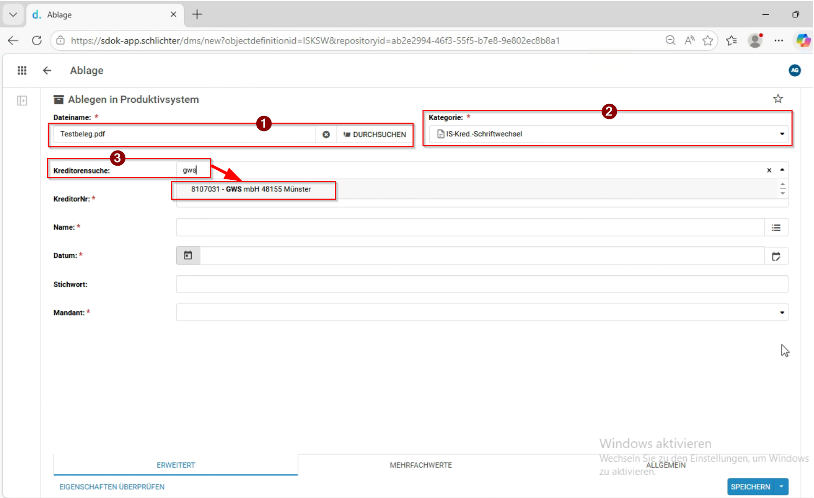The image size is (814, 498).
Task: Focus the Stichwort input field
Action: pos(482,284)
